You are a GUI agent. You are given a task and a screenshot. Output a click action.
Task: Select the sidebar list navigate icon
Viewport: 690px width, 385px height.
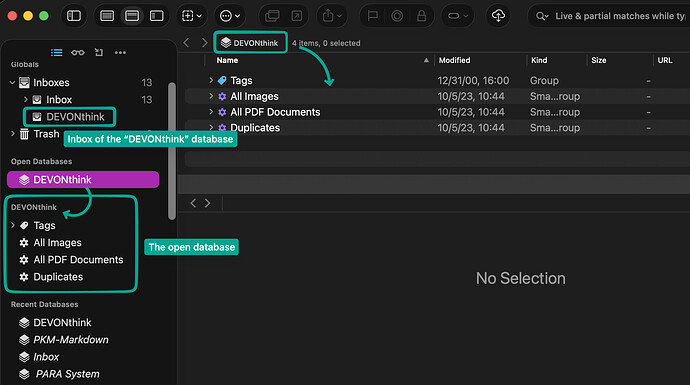point(56,53)
